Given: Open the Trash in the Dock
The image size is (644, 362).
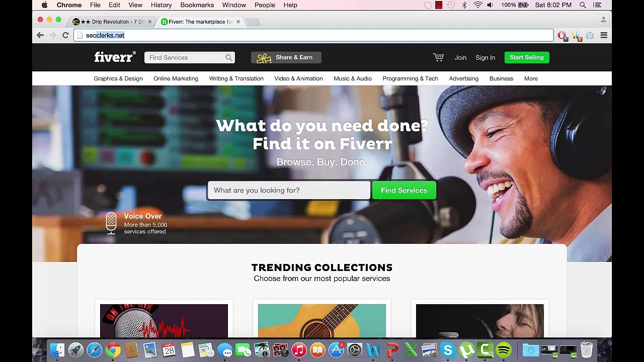Looking at the screenshot, I should [586, 350].
